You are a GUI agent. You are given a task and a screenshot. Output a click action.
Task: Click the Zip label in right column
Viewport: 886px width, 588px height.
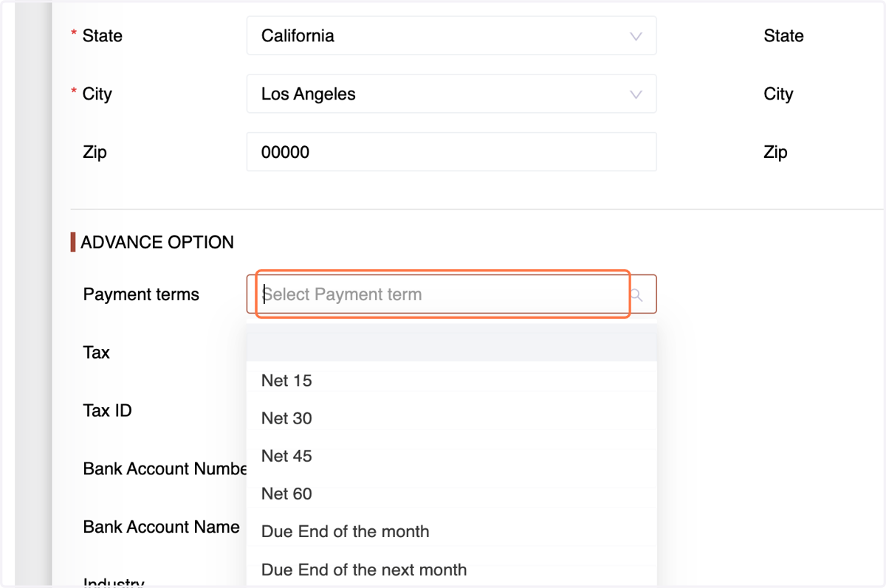(775, 152)
